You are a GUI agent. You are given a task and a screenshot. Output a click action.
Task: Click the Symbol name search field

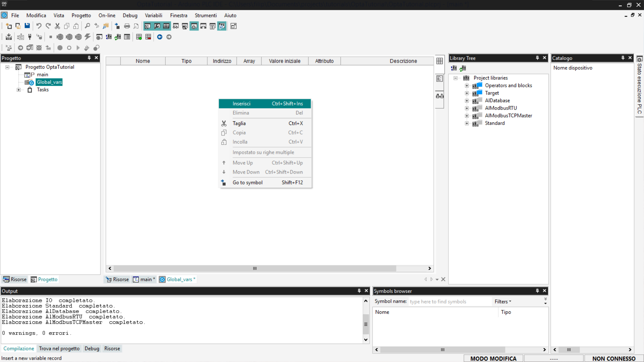tap(449, 302)
